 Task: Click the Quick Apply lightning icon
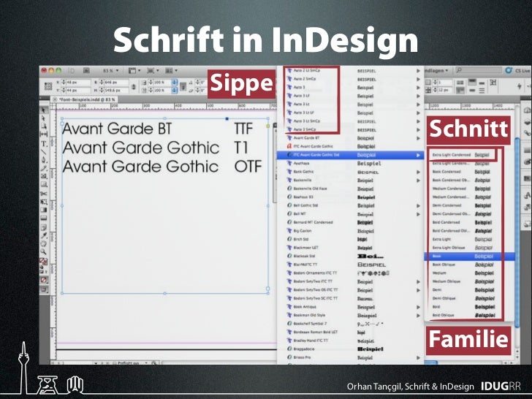519,86
